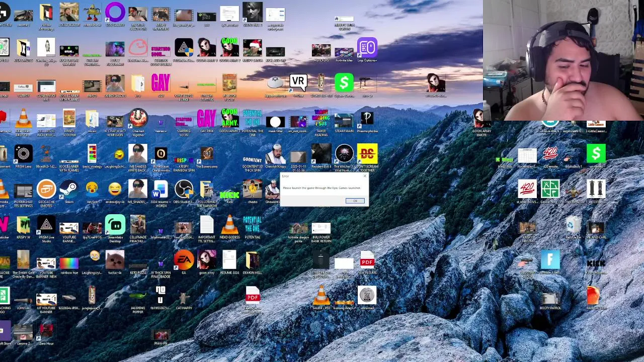This screenshot has height=362, width=644.
Task: Select the VerySob crying emoji file
Action: [92, 192]
